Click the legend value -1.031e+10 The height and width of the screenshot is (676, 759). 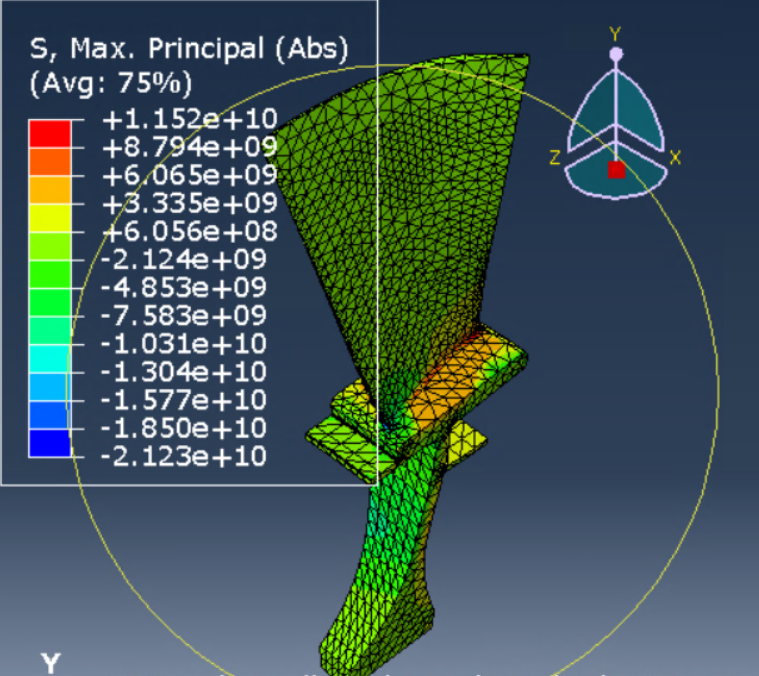183,344
